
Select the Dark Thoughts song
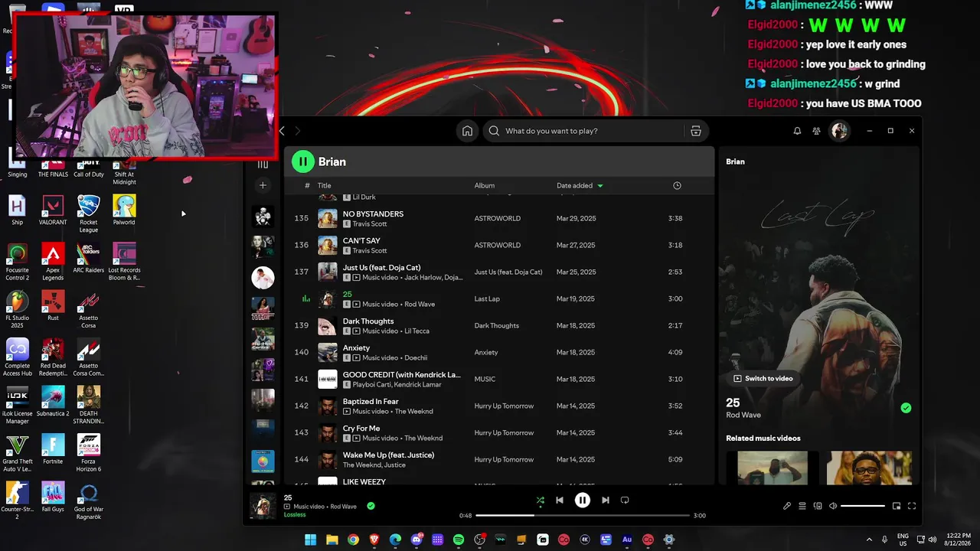pos(498,325)
